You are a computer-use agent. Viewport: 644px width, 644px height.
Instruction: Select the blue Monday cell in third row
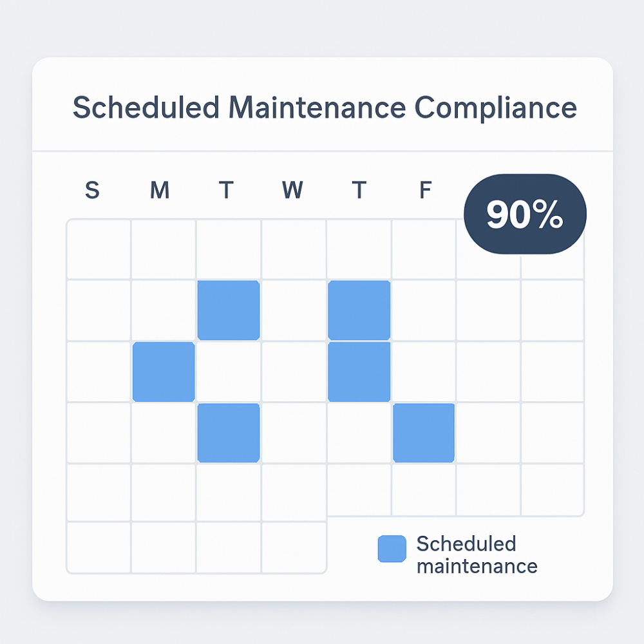click(164, 372)
